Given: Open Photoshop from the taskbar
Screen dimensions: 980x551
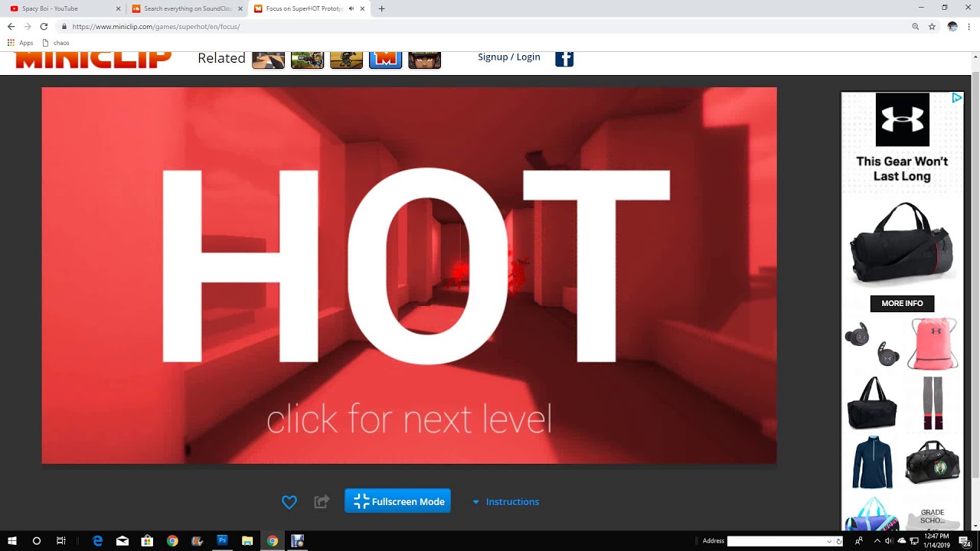Looking at the screenshot, I should point(222,540).
